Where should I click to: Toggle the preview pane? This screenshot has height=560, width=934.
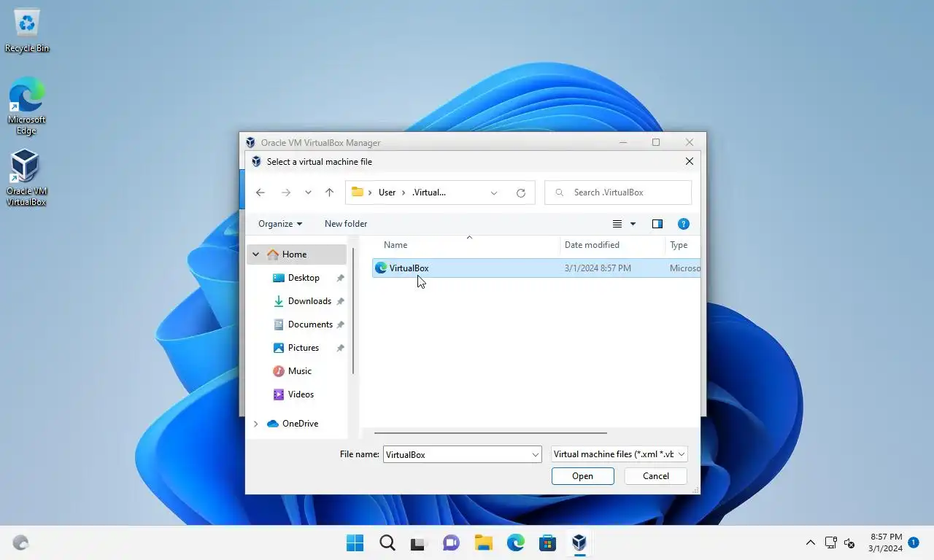[657, 224]
